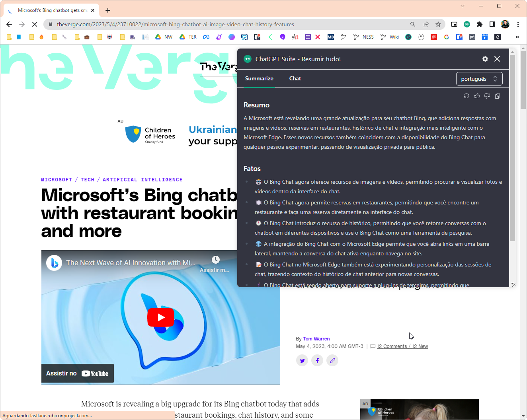Close the Microsoft's Bing chatbot tab

(x=93, y=10)
